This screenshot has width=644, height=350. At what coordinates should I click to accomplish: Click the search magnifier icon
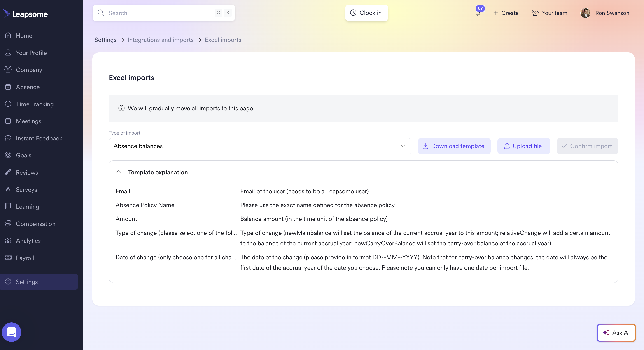[101, 13]
